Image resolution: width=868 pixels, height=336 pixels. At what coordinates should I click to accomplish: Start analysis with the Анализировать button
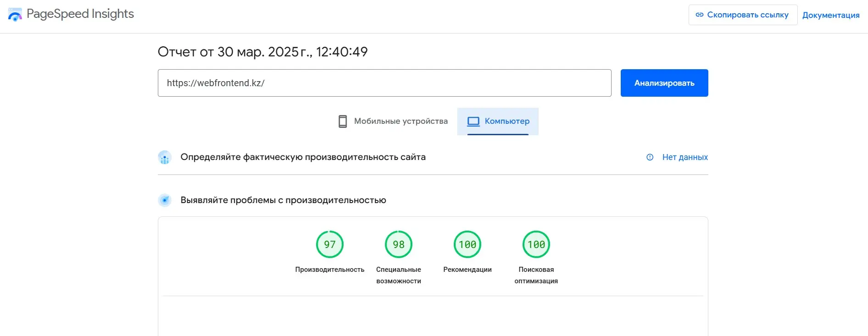tap(664, 83)
